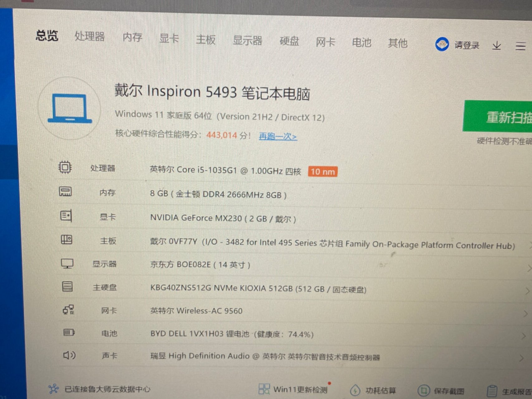Image resolution: width=532 pixels, height=399 pixels.
Task: Open the 总览 overview tab
Action: pyautogui.click(x=47, y=35)
